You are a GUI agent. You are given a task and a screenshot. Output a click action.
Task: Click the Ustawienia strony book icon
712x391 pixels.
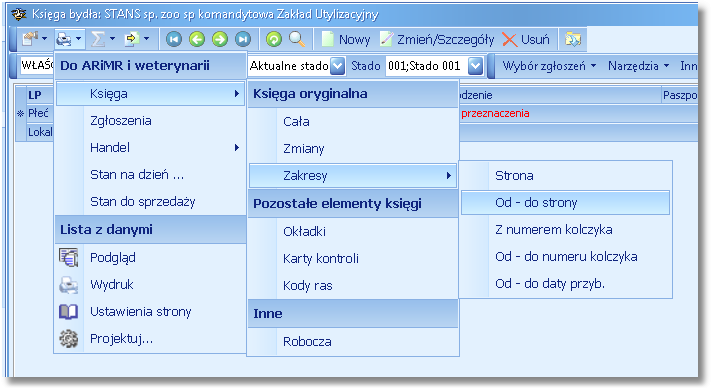tap(69, 312)
